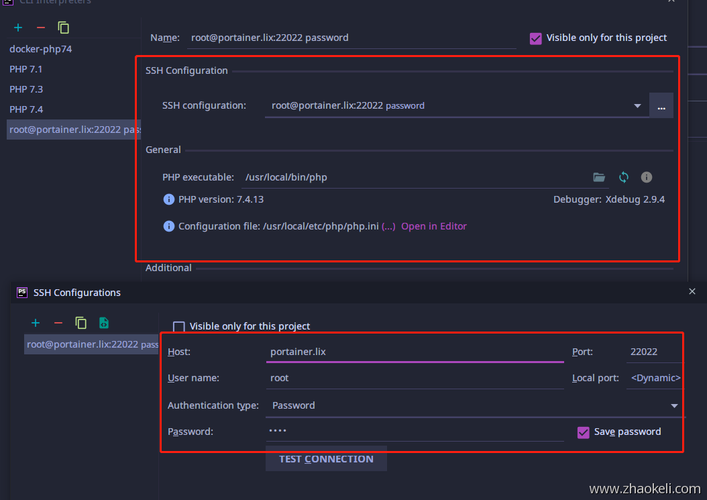Image resolution: width=707 pixels, height=500 pixels.
Task: Close the SSH Configurations dialog
Action: (x=692, y=292)
